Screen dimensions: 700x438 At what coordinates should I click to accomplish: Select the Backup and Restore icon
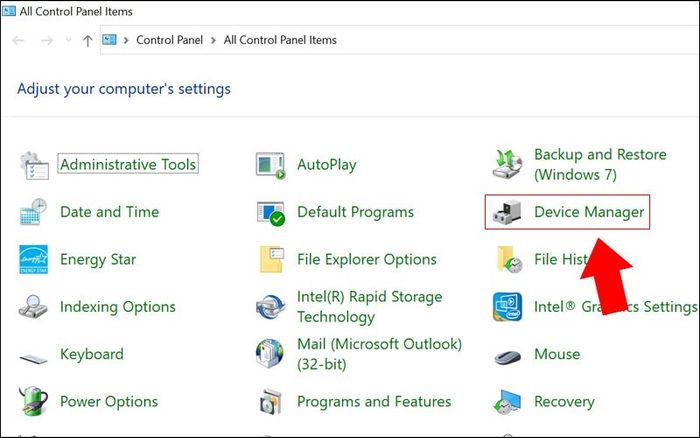click(507, 164)
